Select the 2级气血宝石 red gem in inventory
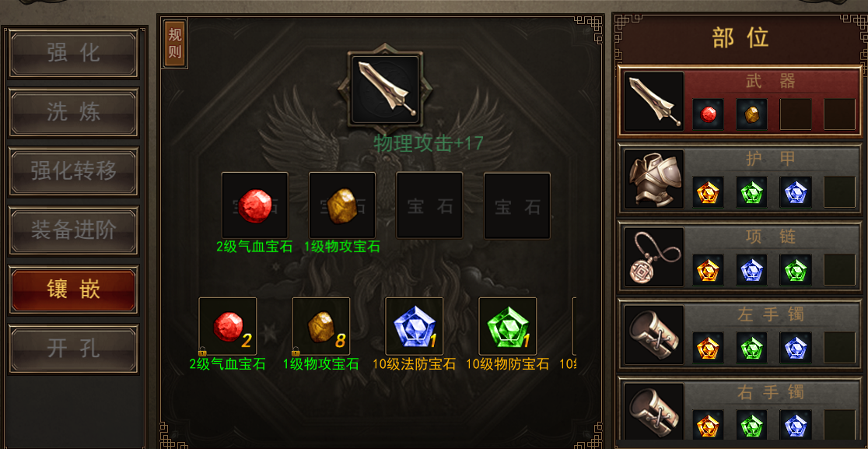This screenshot has width=868, height=449. (228, 326)
